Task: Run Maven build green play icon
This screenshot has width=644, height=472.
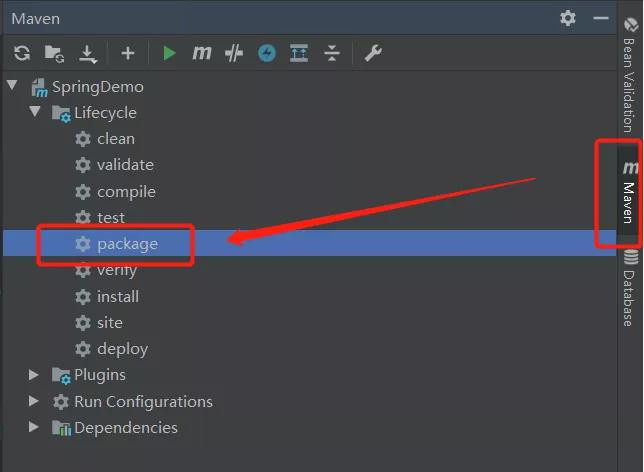Action: point(169,53)
